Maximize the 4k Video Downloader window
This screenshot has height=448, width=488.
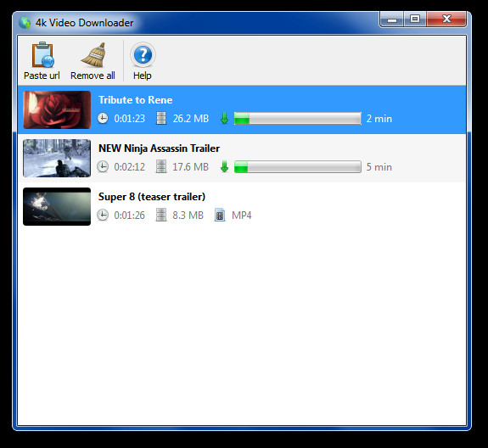[x=415, y=20]
